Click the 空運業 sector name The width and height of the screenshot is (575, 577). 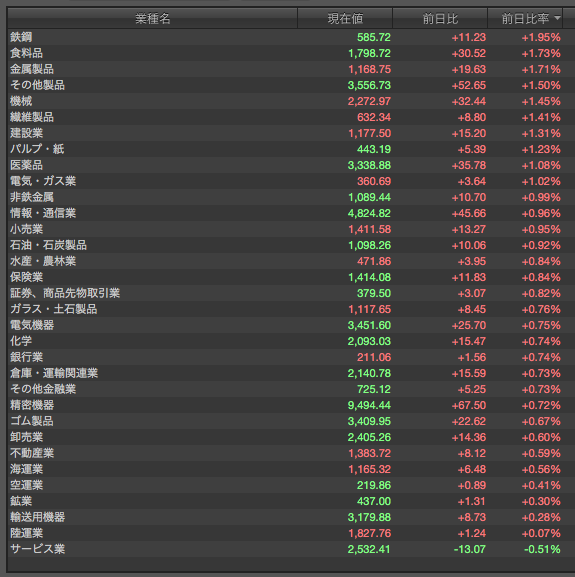26,485
